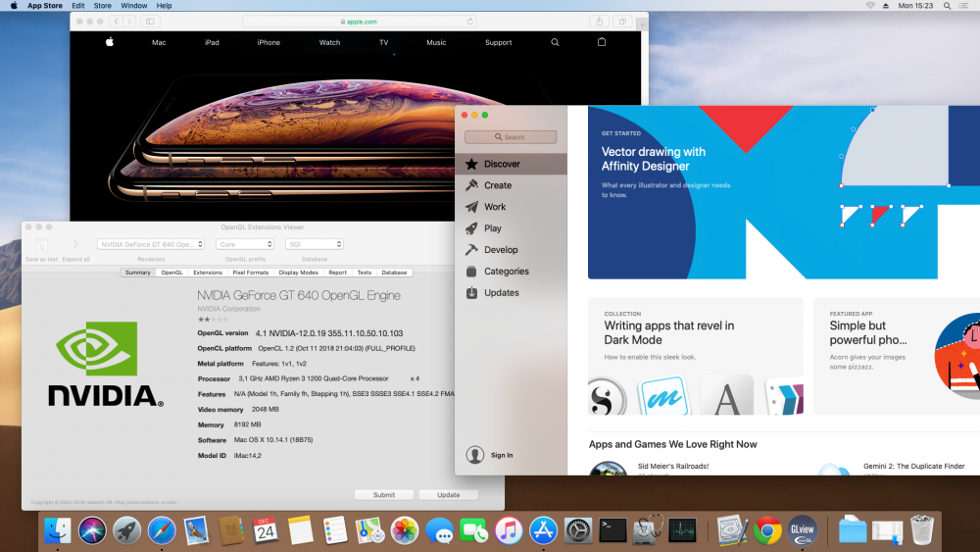Click the Update button in OpenGL Viewer
Viewport: 980px width, 552px height.
[x=448, y=494]
